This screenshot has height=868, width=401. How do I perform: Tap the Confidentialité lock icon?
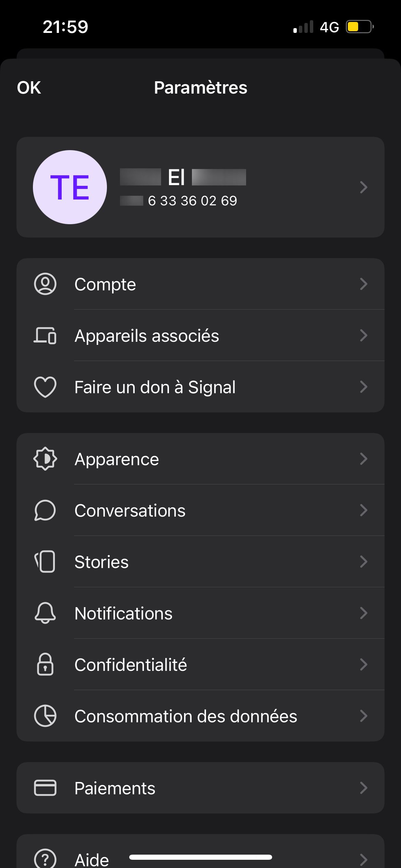click(45, 664)
